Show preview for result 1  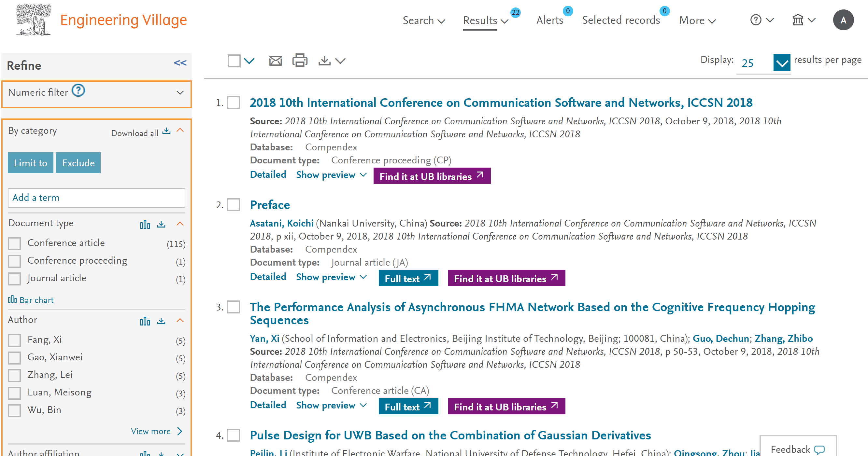click(331, 175)
